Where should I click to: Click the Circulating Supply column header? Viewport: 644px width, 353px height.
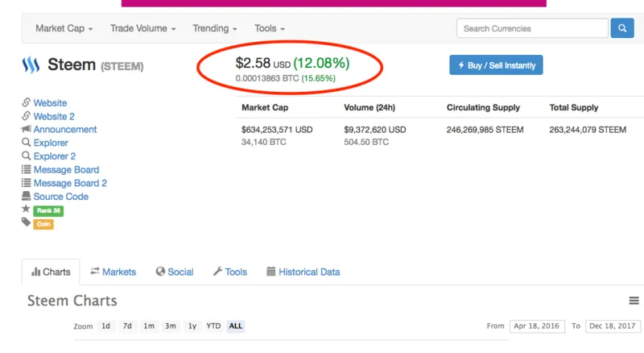(484, 108)
